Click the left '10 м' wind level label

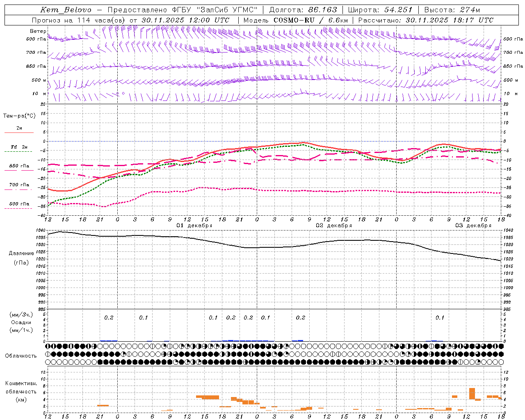pos(39,94)
